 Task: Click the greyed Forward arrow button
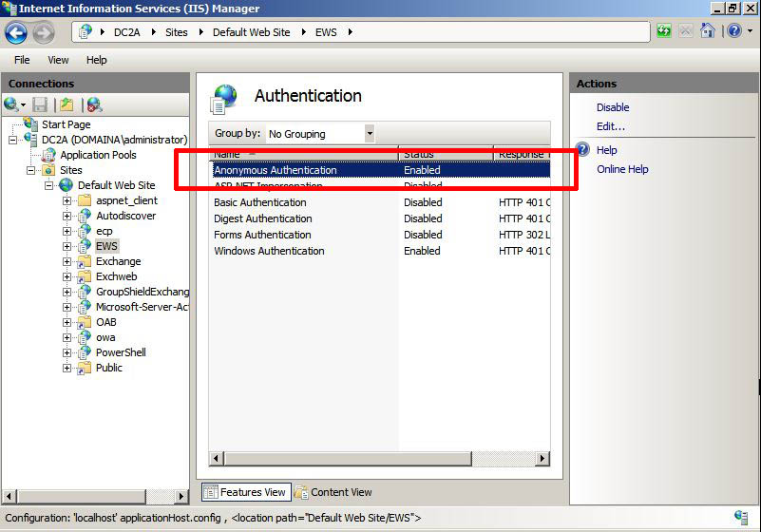coord(44,33)
